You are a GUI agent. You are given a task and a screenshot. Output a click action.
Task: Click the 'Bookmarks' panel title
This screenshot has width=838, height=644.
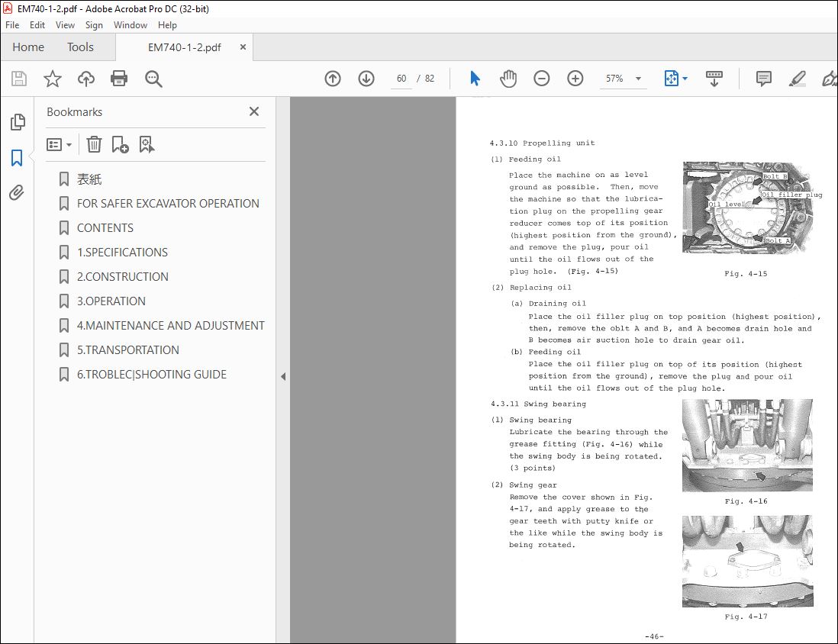74,111
